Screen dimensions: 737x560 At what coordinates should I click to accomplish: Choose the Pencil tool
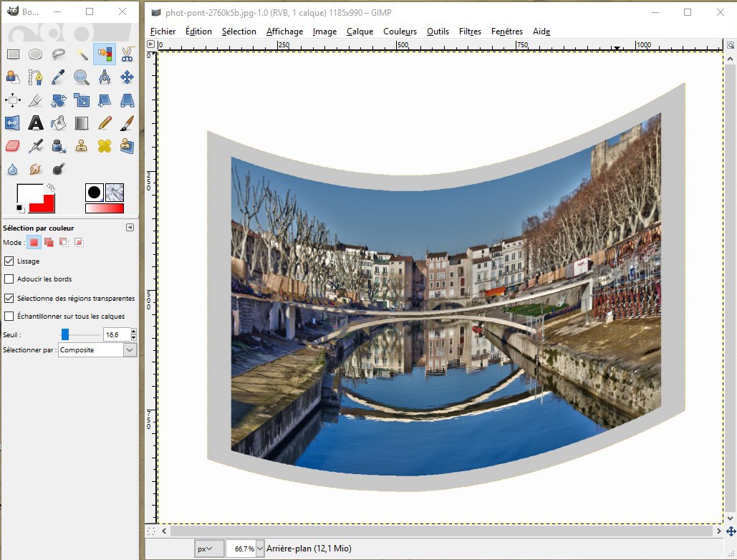point(105,123)
